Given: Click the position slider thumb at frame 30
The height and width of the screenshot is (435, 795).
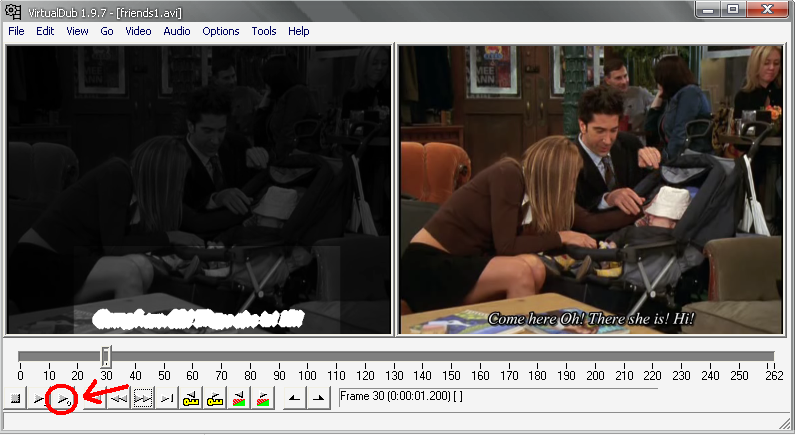Looking at the screenshot, I should (105, 357).
